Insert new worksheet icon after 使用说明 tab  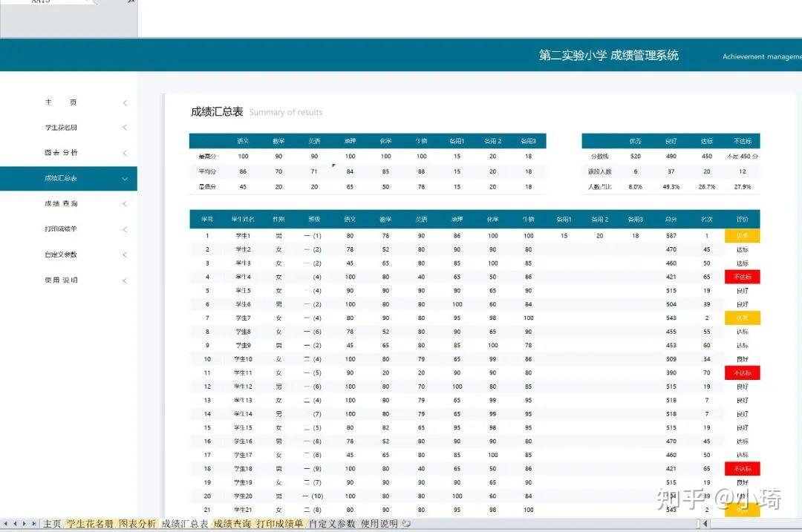click(406, 524)
